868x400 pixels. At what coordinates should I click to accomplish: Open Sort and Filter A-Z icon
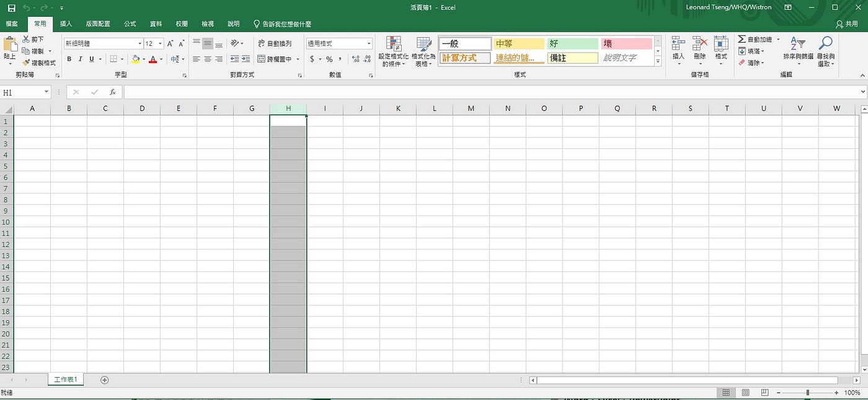[797, 43]
